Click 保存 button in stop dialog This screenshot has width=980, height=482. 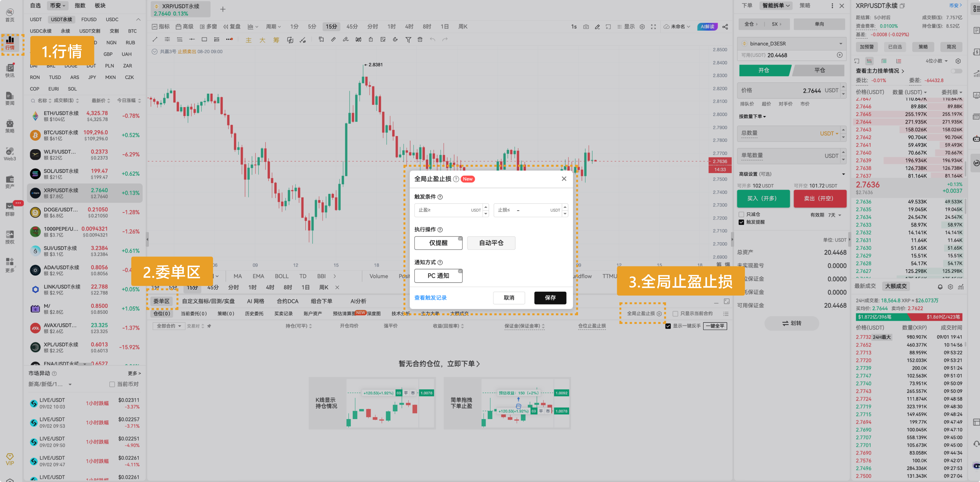(x=550, y=298)
